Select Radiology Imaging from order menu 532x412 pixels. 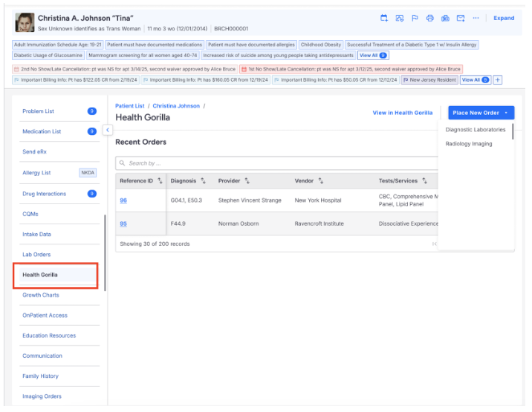[469, 144]
